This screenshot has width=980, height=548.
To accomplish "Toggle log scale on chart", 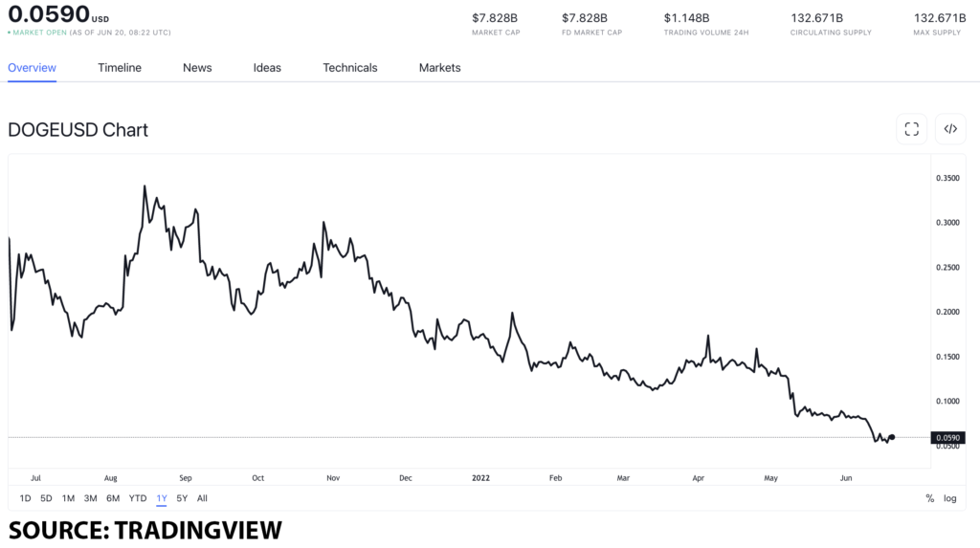I will tap(950, 498).
